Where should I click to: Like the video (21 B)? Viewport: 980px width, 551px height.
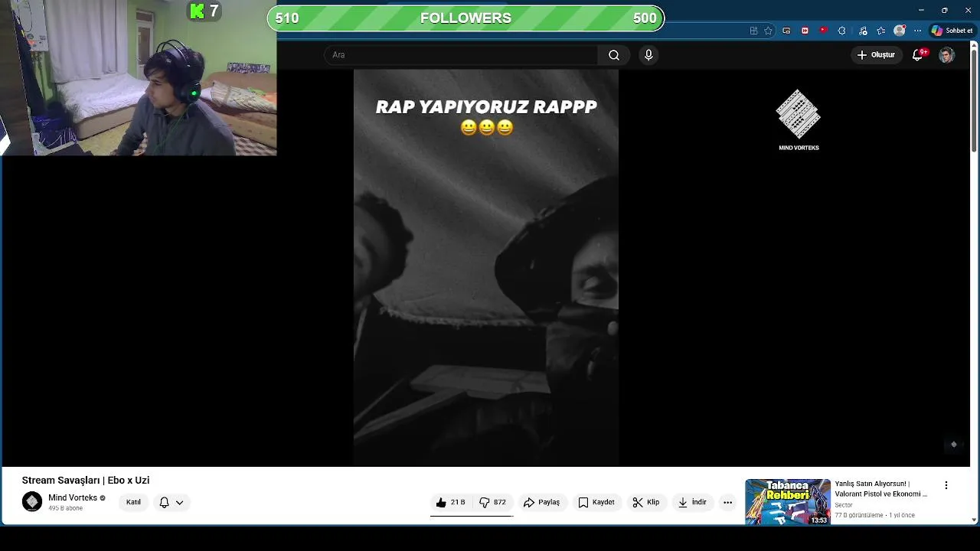point(451,502)
